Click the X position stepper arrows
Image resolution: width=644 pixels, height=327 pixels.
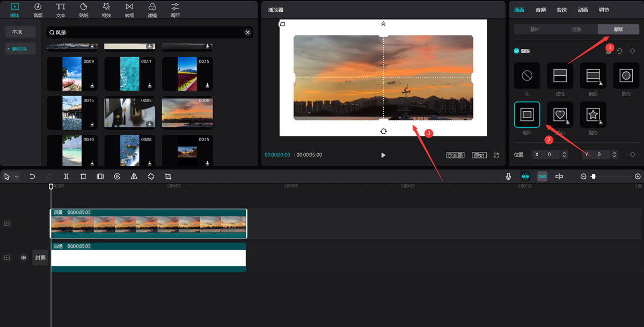pyautogui.click(x=564, y=155)
